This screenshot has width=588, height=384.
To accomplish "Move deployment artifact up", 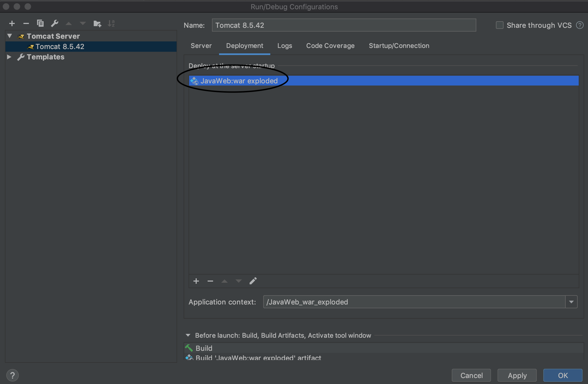I will (225, 281).
